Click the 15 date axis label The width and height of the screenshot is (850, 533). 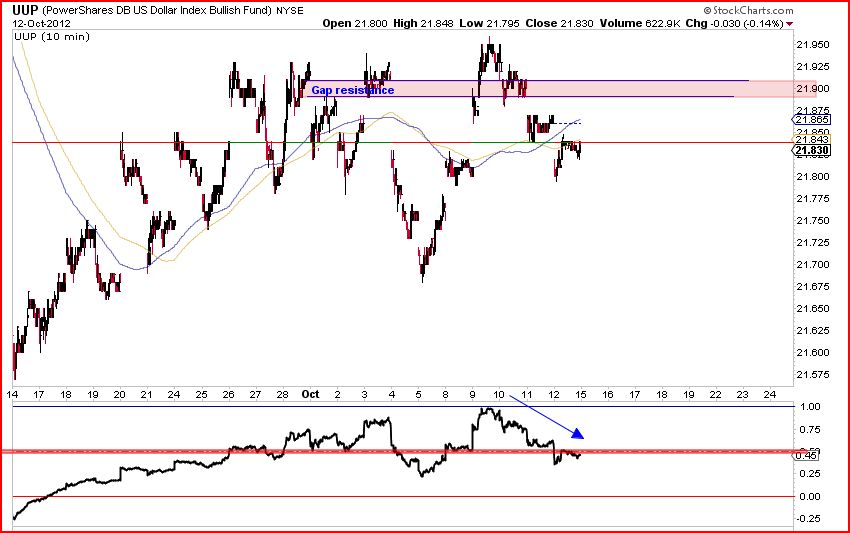pyautogui.click(x=581, y=394)
